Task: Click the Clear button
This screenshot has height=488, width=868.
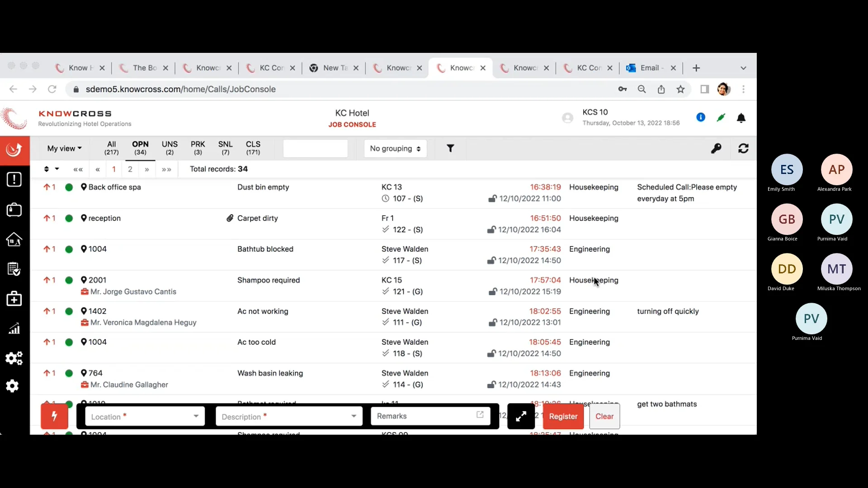Action: tap(605, 416)
